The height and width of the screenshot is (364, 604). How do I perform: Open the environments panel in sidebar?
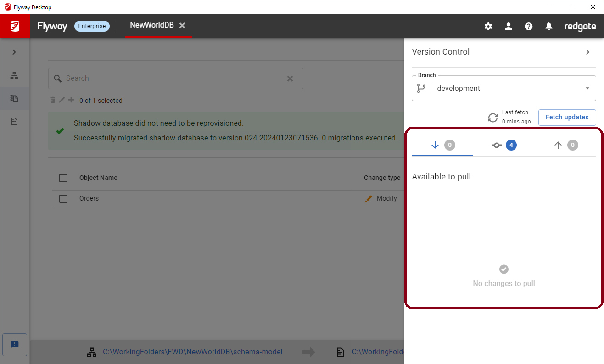[x=15, y=75]
